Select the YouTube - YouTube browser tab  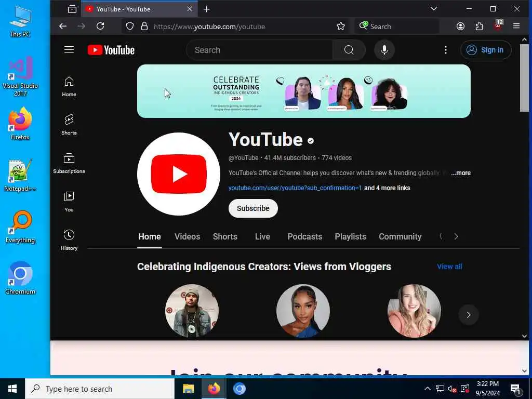coord(139,9)
